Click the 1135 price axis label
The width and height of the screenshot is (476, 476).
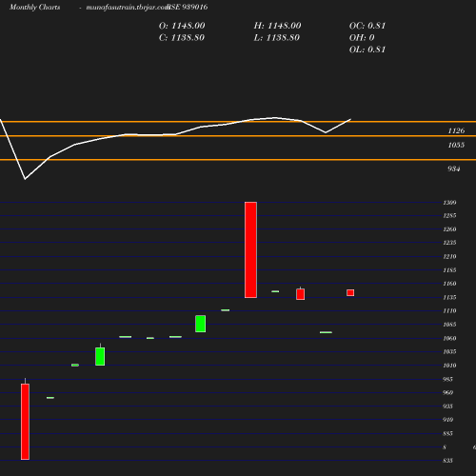coord(449,297)
